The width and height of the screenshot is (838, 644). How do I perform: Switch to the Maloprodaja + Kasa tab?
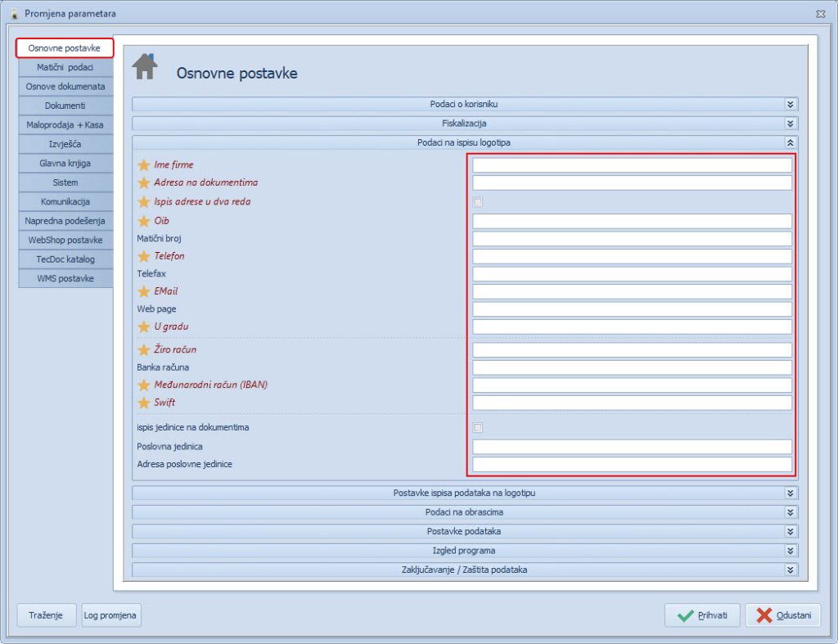[x=65, y=124]
